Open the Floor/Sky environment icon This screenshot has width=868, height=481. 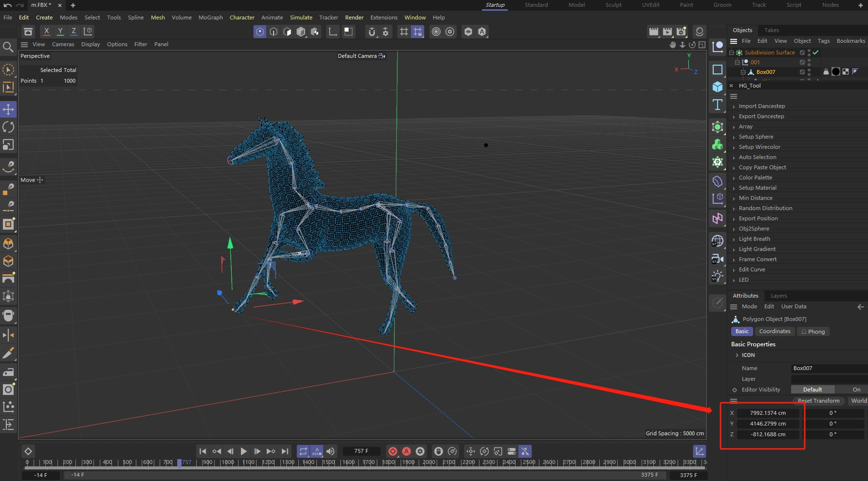718,241
